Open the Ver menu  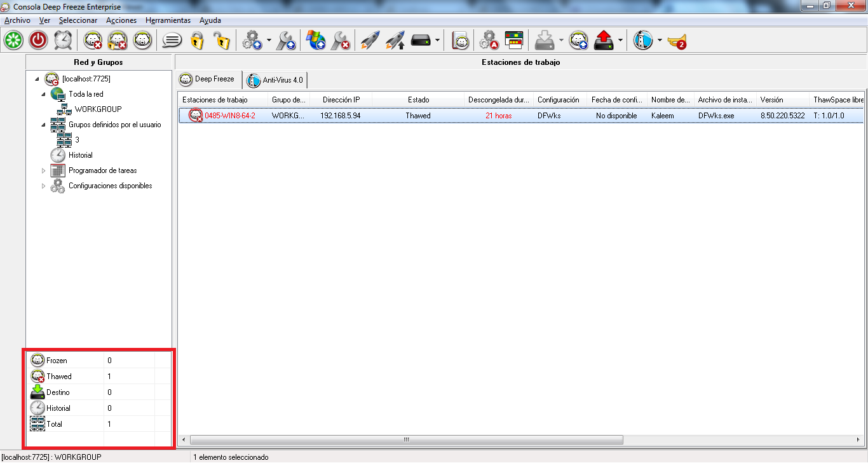pyautogui.click(x=44, y=20)
